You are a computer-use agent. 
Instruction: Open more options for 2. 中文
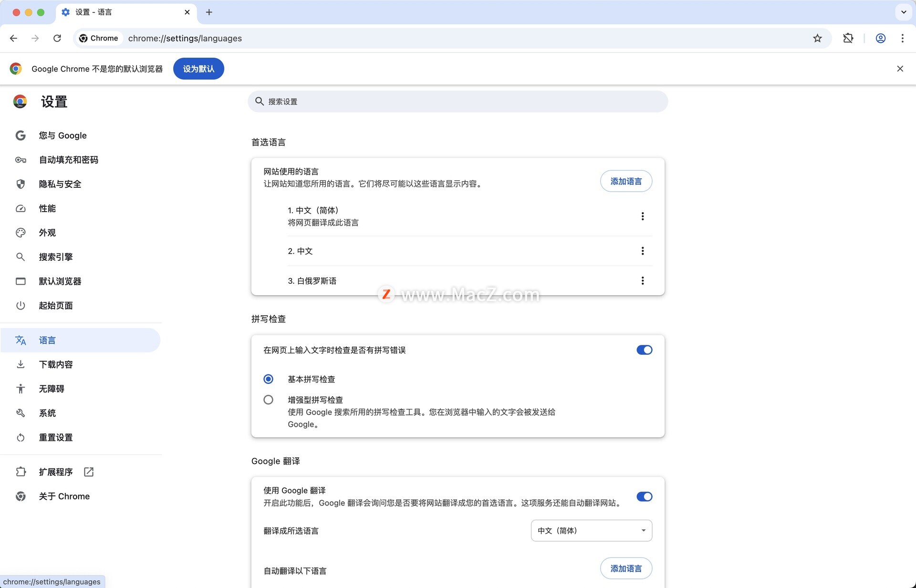(643, 251)
